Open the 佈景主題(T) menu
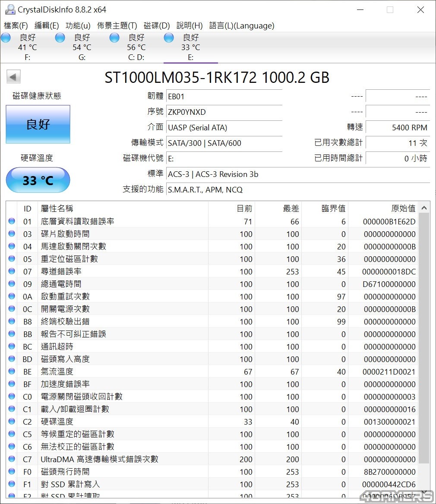The width and height of the screenshot is (436, 504). pos(117,26)
